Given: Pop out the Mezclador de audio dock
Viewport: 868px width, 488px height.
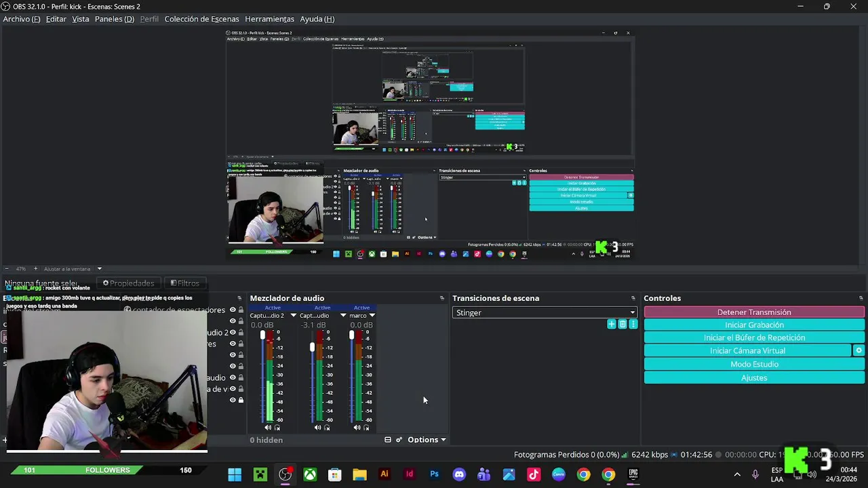Looking at the screenshot, I should [x=442, y=298].
